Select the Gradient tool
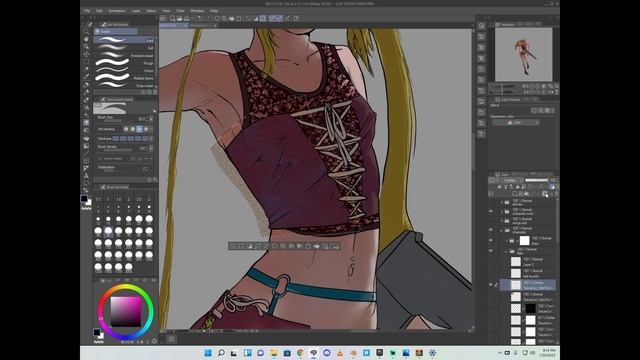The image size is (640, 360). [x=86, y=146]
